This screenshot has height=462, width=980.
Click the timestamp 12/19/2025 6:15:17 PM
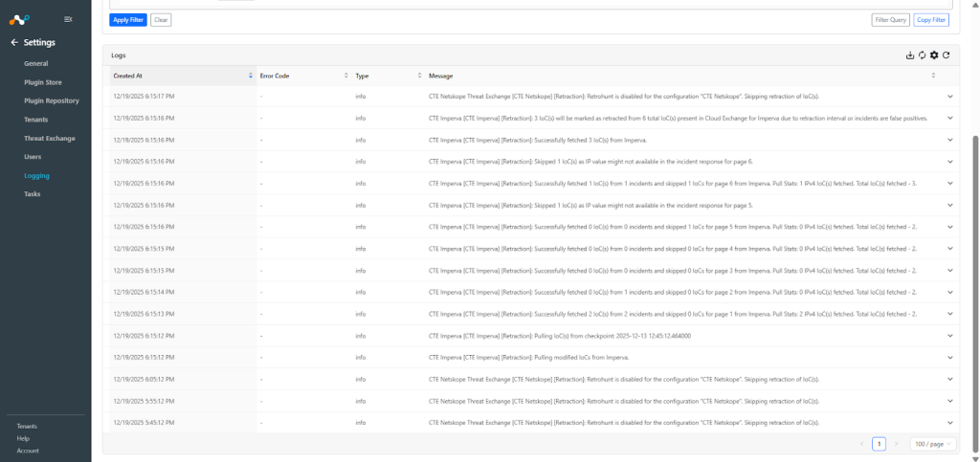coord(144,97)
